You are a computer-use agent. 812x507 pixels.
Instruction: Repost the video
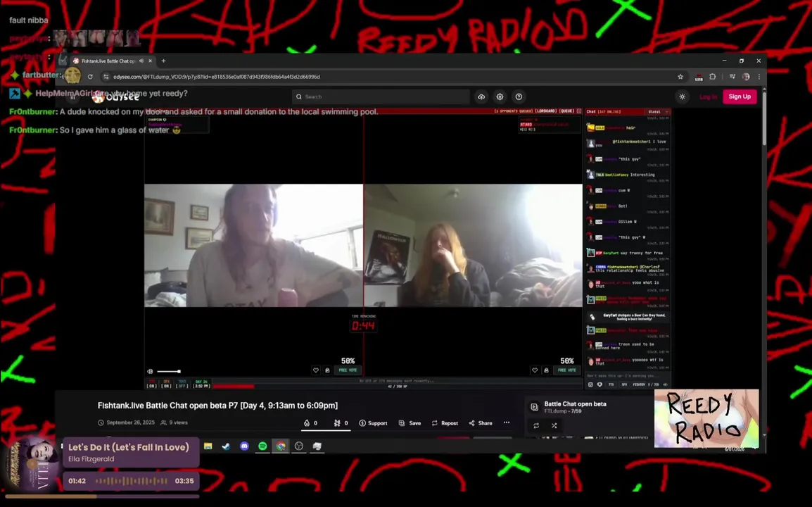tap(445, 423)
